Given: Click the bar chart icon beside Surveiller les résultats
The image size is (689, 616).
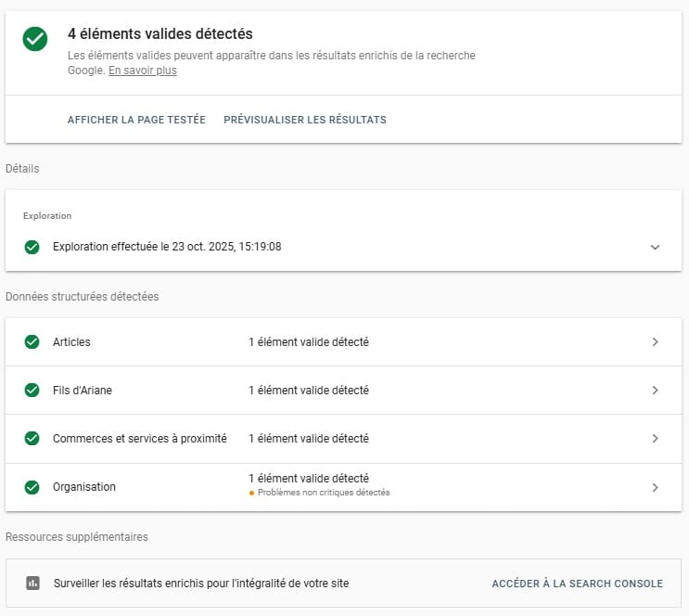Looking at the screenshot, I should point(32,584).
